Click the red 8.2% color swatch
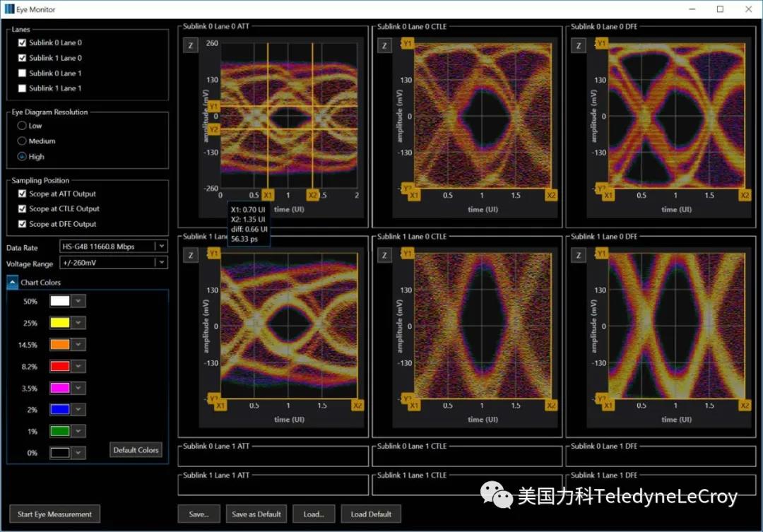This screenshot has height=532, width=763. pyautogui.click(x=60, y=367)
